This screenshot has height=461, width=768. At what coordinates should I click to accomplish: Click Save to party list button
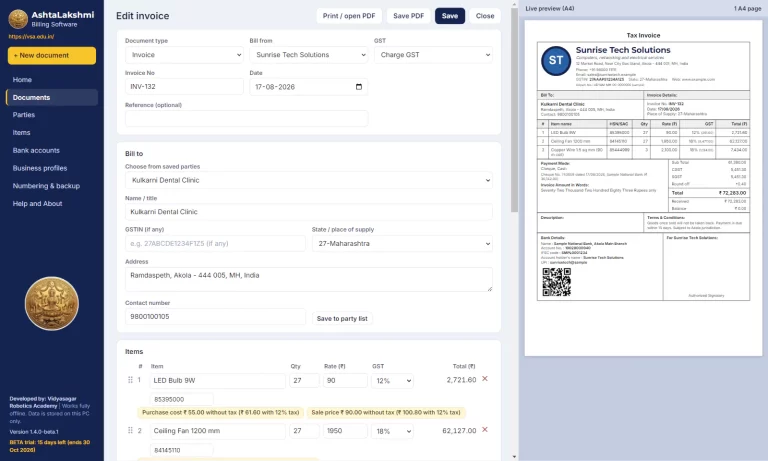pyautogui.click(x=342, y=318)
